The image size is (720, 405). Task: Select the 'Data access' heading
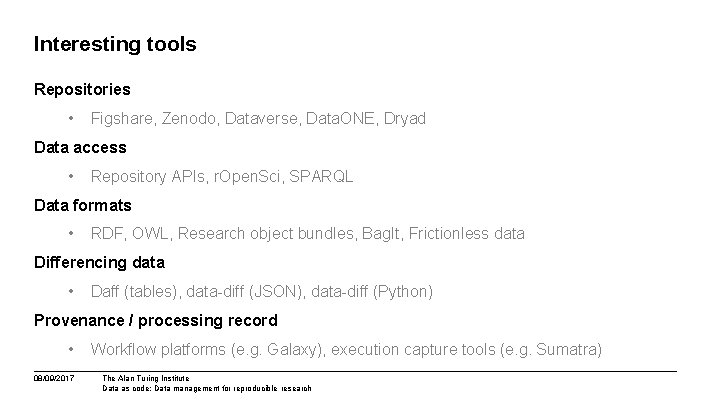click(80, 147)
